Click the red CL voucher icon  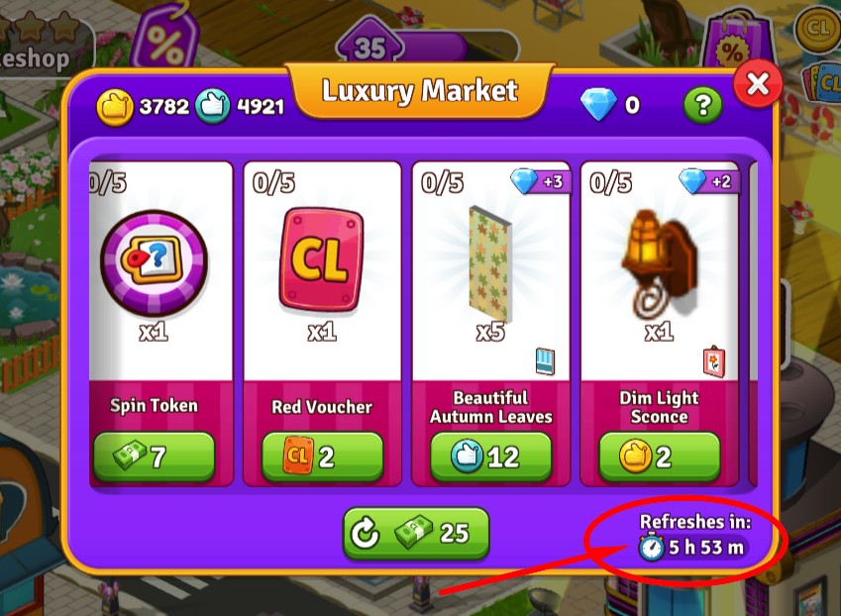(x=322, y=259)
